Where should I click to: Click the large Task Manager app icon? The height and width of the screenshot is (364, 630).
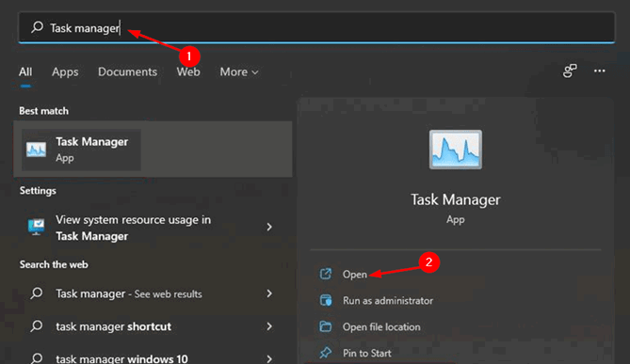(455, 150)
